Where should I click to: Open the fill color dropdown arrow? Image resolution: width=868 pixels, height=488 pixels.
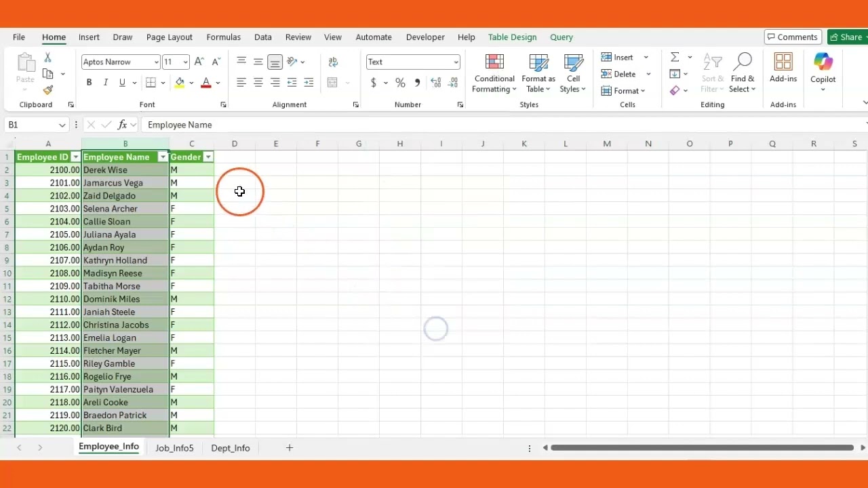point(191,83)
